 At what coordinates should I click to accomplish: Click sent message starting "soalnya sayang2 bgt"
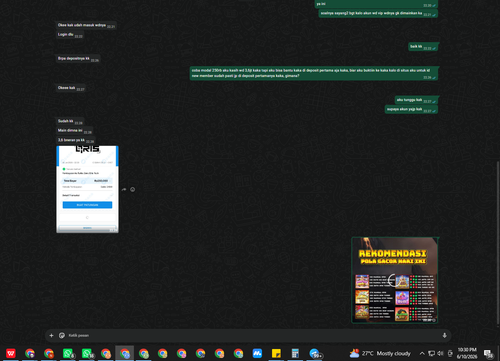click(x=378, y=13)
